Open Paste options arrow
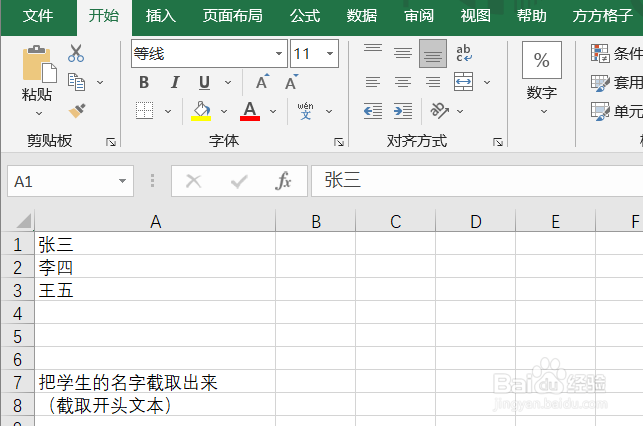 pyautogui.click(x=39, y=113)
